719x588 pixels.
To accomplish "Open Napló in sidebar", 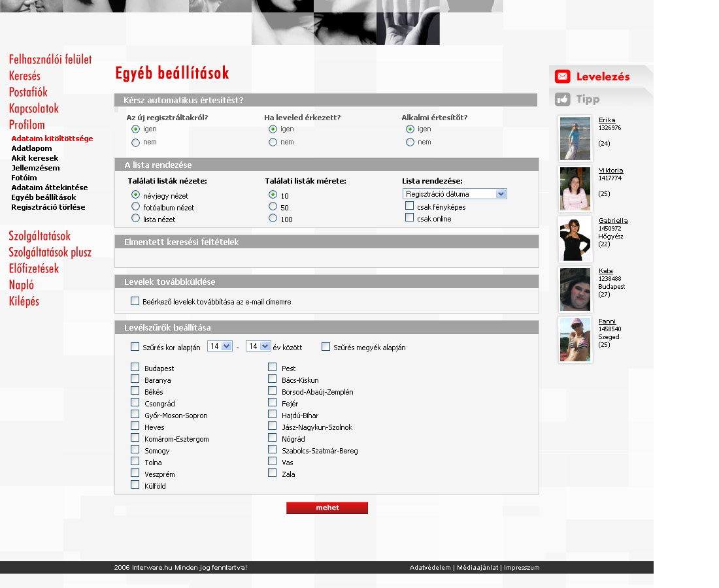I will click(21, 285).
